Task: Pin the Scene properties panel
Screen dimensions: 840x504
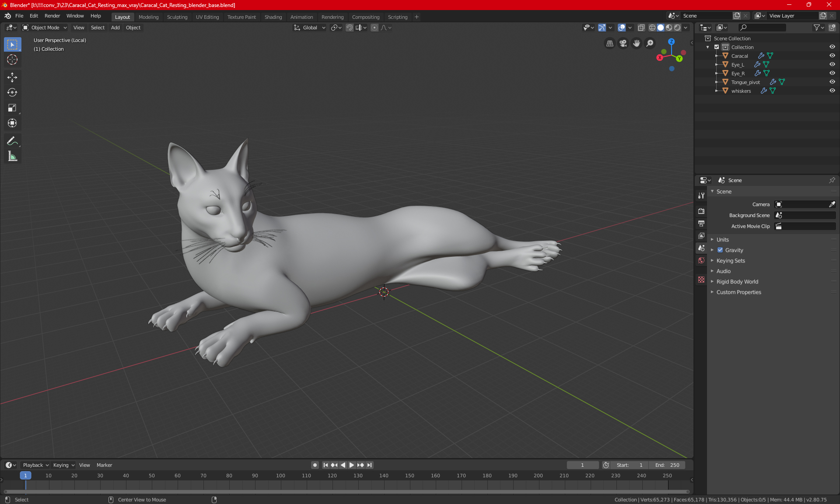Action: [x=832, y=180]
